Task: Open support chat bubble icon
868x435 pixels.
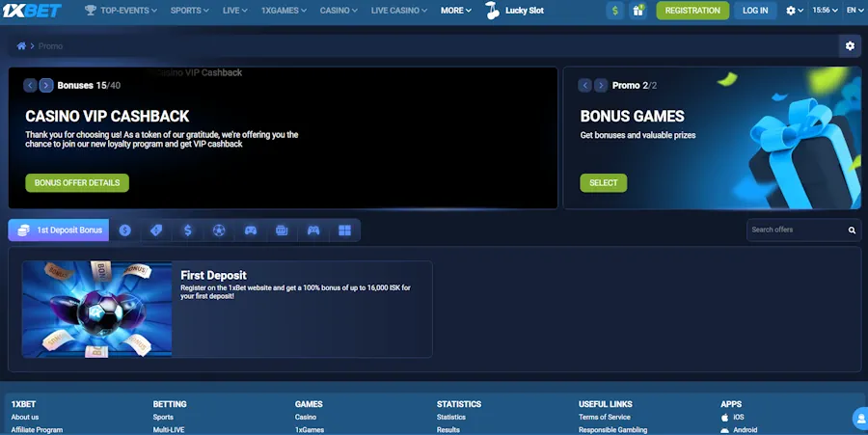Action: click(x=861, y=419)
